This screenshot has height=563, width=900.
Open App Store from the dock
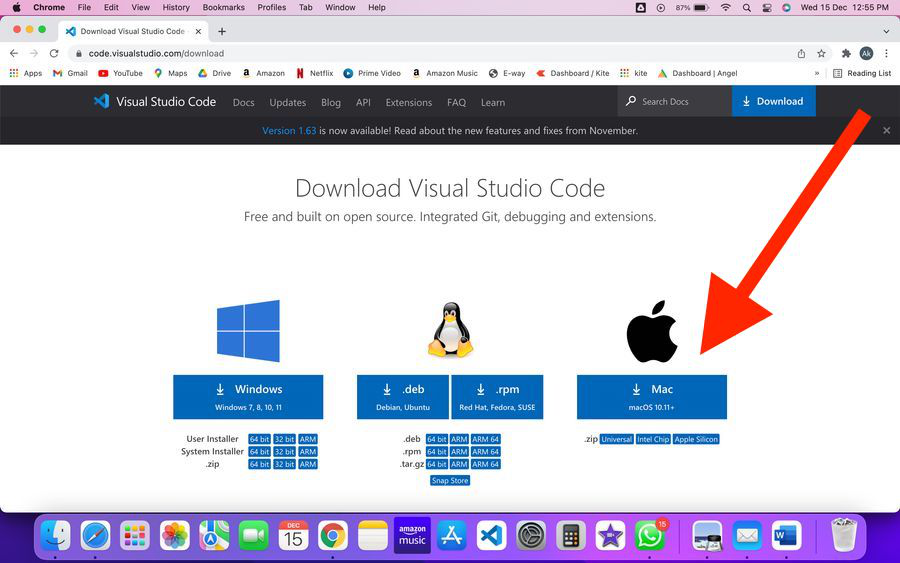(452, 536)
